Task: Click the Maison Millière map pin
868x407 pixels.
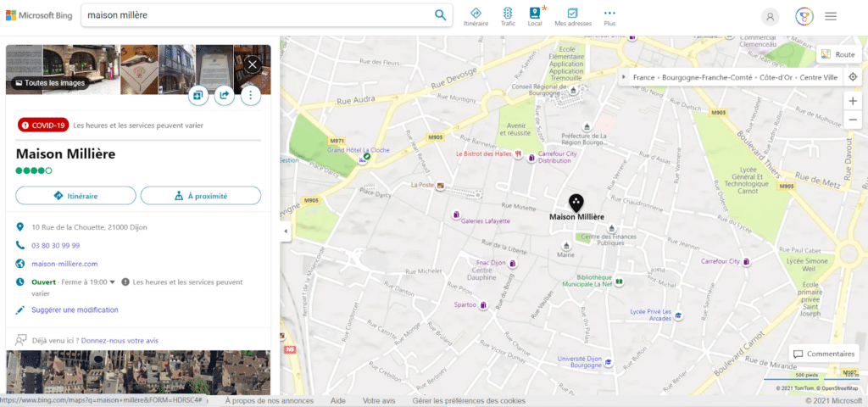Action: [x=576, y=203]
